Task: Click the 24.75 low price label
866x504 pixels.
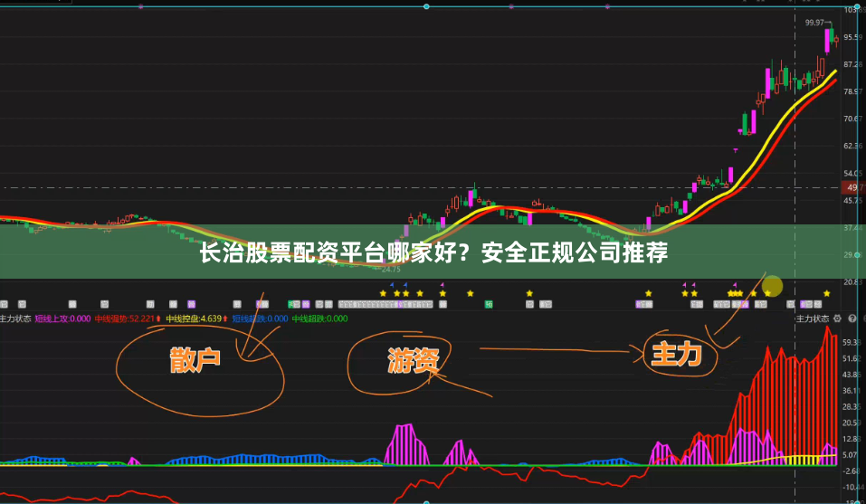Action: pos(391,270)
